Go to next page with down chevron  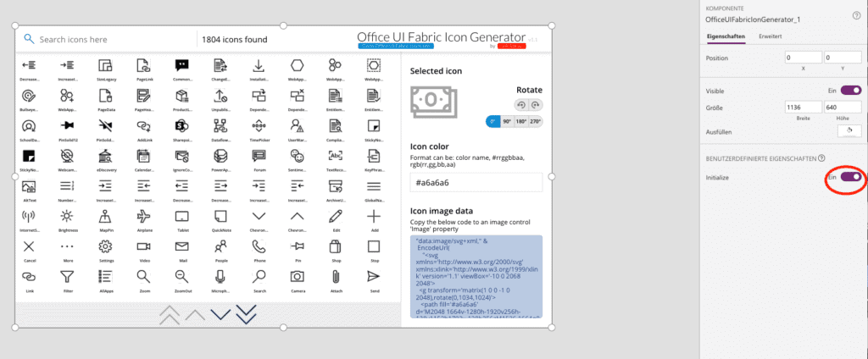pyautogui.click(x=220, y=314)
